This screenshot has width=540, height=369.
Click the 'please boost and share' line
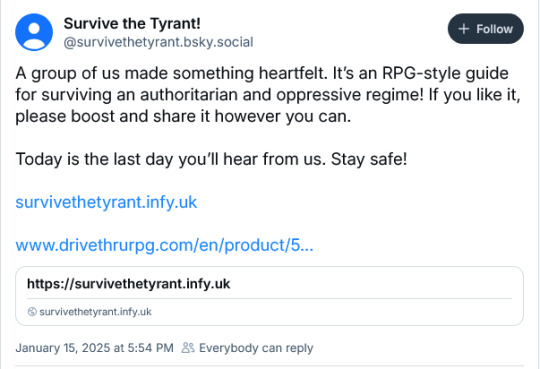pyautogui.click(x=183, y=116)
